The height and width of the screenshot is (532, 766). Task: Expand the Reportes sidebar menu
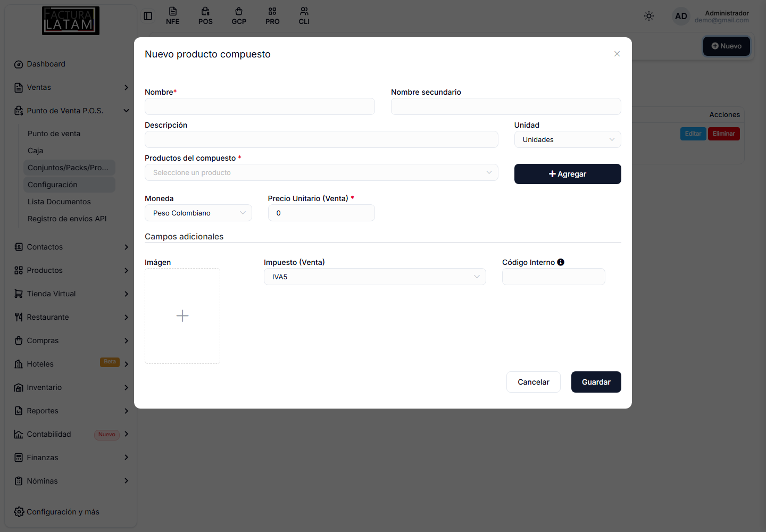71,411
